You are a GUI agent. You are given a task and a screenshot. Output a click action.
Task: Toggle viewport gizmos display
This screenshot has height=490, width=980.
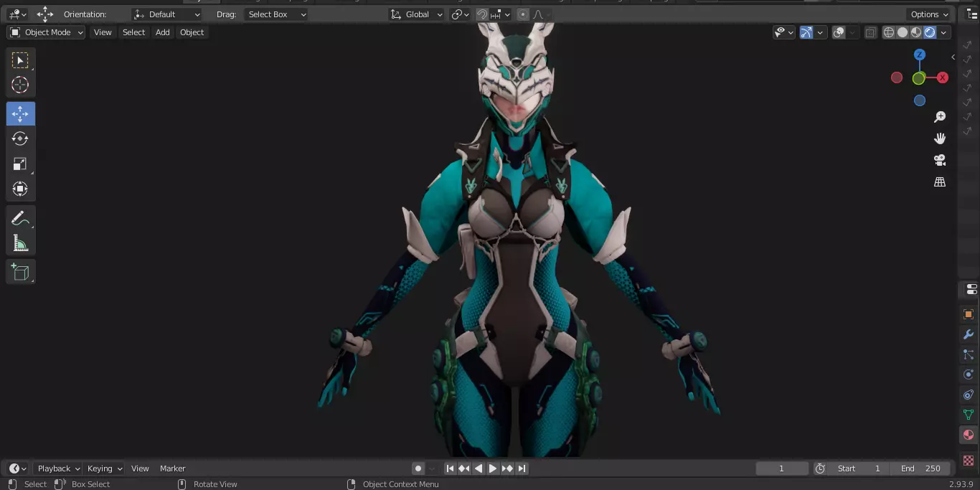(x=806, y=32)
